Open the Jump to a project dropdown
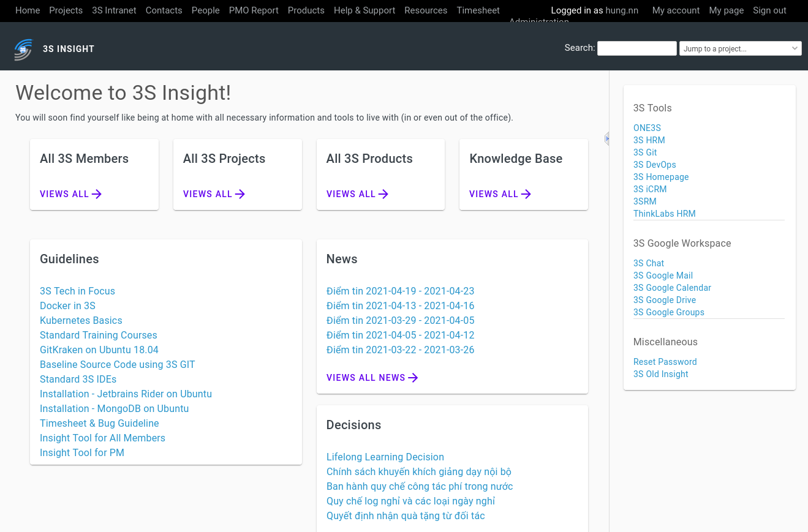The width and height of the screenshot is (808, 532). (x=740, y=48)
